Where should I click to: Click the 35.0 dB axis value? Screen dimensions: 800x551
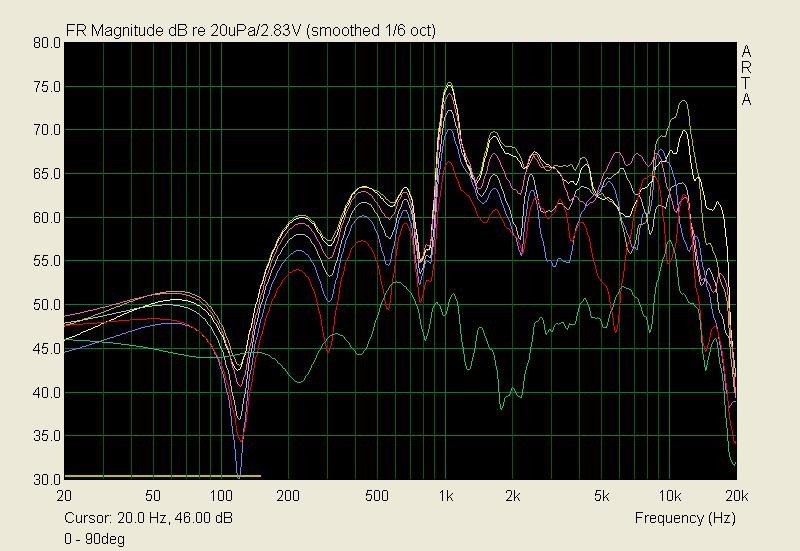[x=47, y=436]
